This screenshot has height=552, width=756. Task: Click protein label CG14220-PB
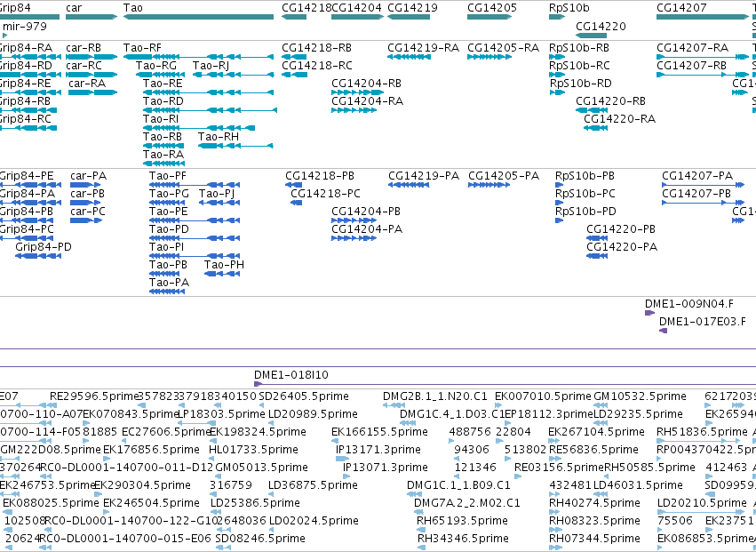(x=621, y=229)
